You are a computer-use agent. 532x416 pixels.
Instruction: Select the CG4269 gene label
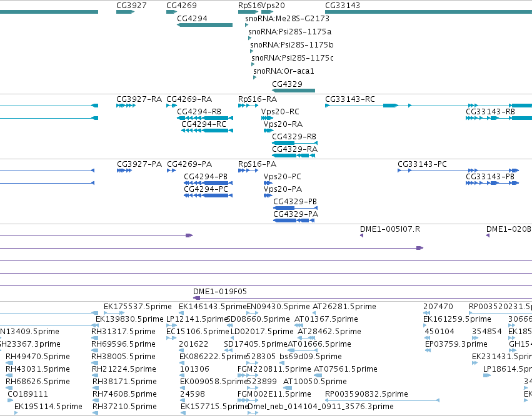(x=181, y=6)
